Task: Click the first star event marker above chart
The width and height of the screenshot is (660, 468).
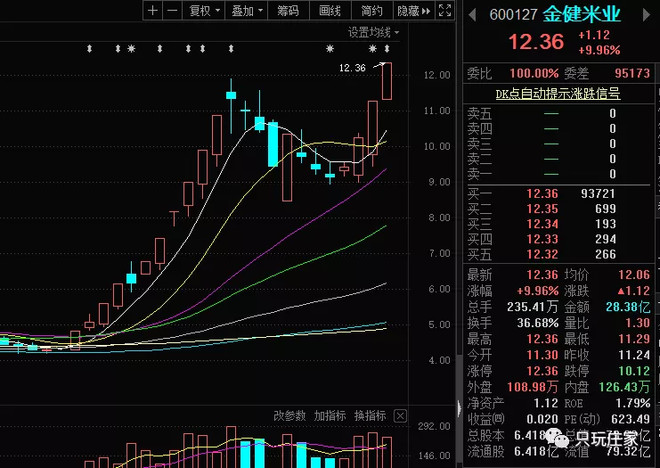Action: [131, 49]
